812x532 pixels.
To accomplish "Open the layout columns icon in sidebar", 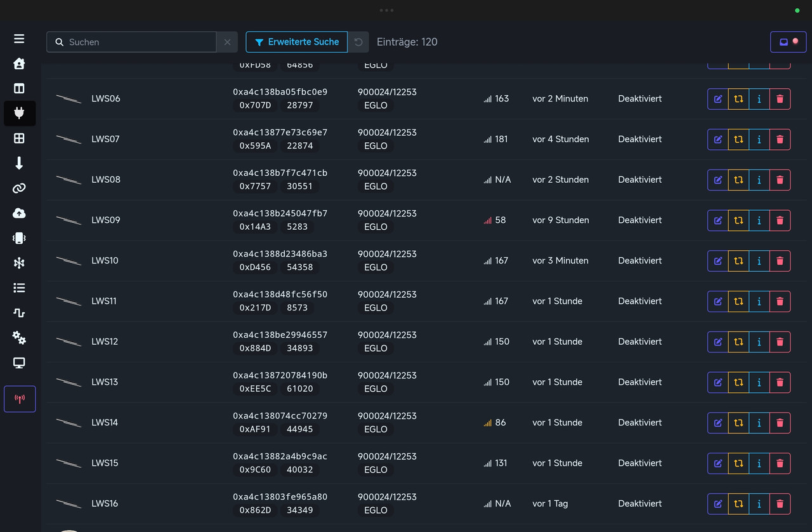I will tap(19, 88).
